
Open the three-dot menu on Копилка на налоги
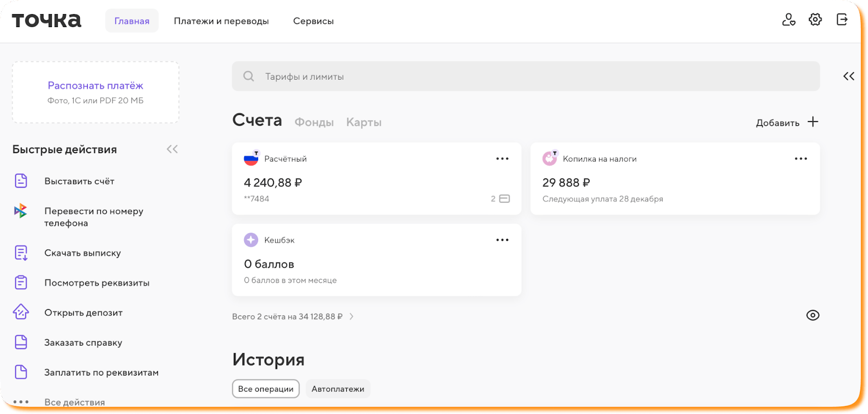pyautogui.click(x=800, y=159)
